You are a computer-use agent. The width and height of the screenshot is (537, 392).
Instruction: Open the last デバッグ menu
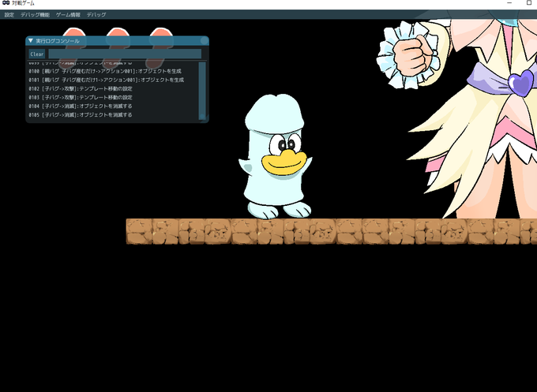click(x=96, y=15)
